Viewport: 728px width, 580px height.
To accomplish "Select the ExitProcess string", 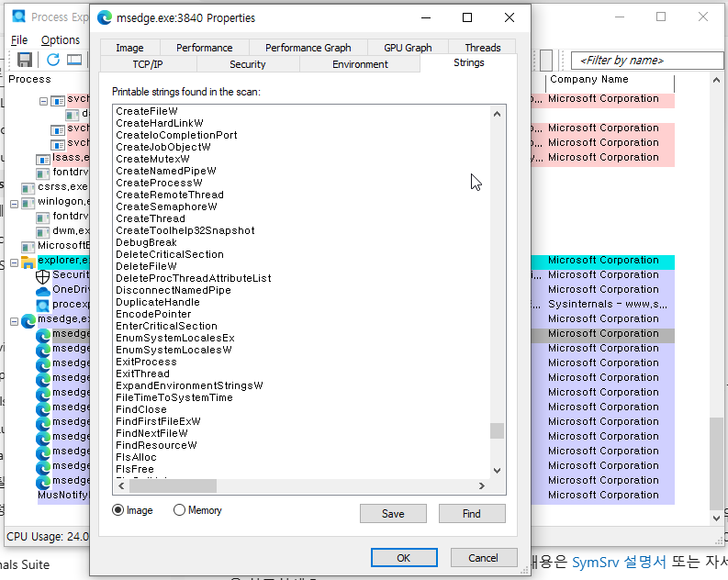I will 146,362.
